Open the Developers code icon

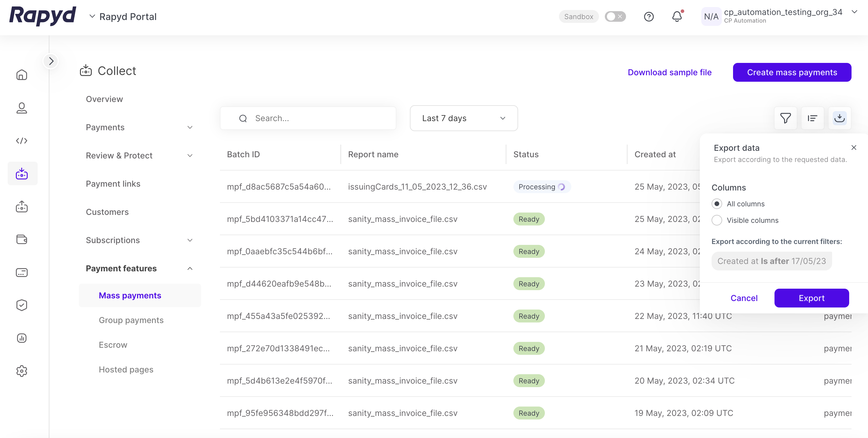[22, 141]
